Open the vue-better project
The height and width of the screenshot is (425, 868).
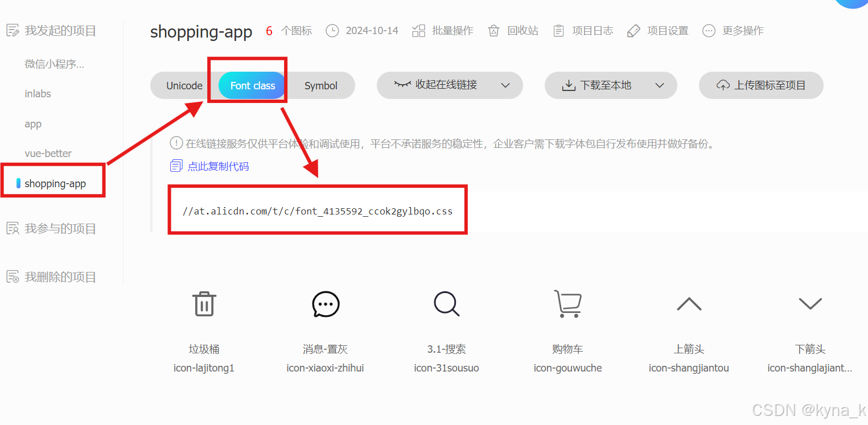tap(48, 154)
